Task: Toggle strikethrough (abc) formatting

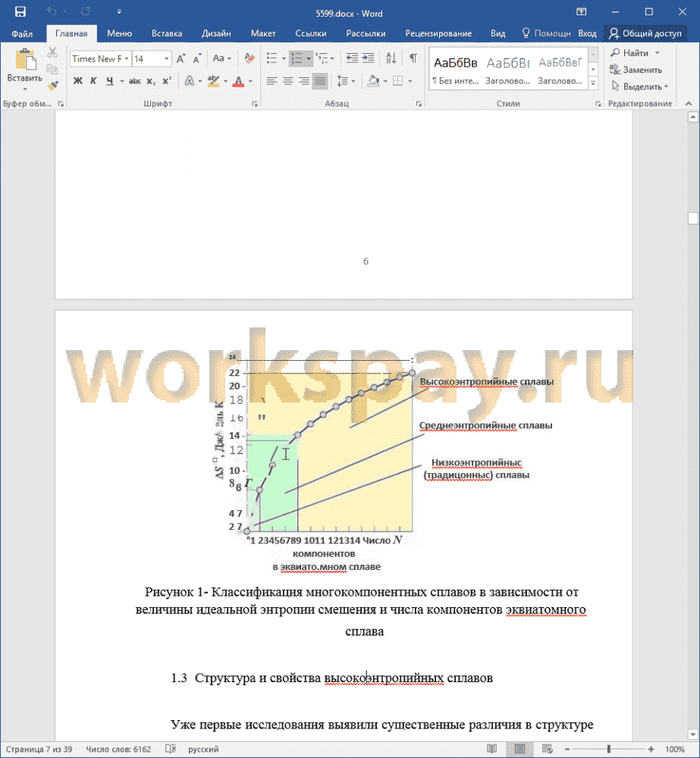Action: pos(134,81)
